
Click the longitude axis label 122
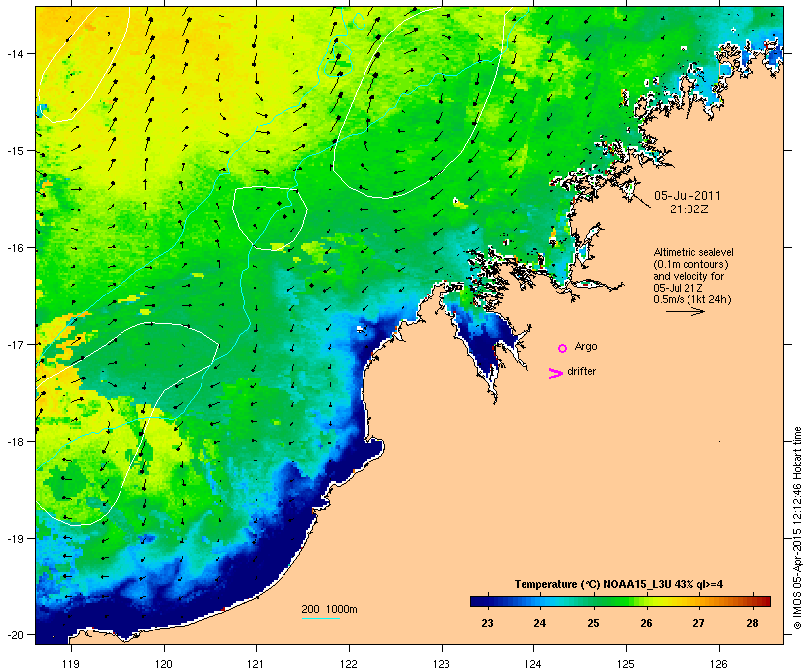tap(349, 664)
